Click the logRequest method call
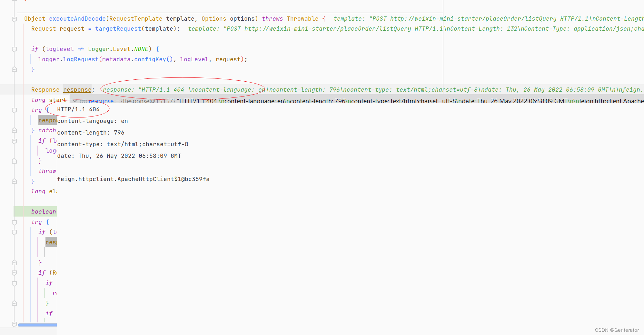Screen dimensions: 644x335 (81, 59)
